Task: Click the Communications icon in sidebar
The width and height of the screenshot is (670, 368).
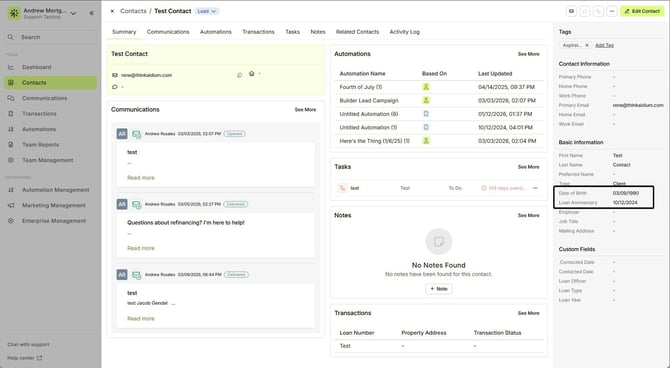Action: point(11,98)
